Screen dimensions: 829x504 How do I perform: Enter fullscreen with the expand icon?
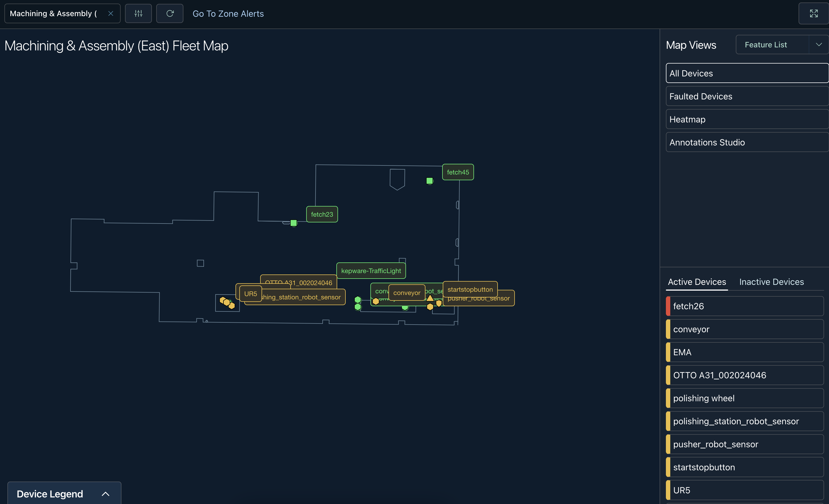(814, 13)
